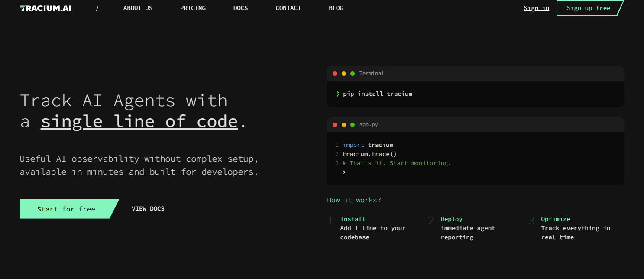
Task: Click the 'How it works?' heading
Action: pos(354,200)
